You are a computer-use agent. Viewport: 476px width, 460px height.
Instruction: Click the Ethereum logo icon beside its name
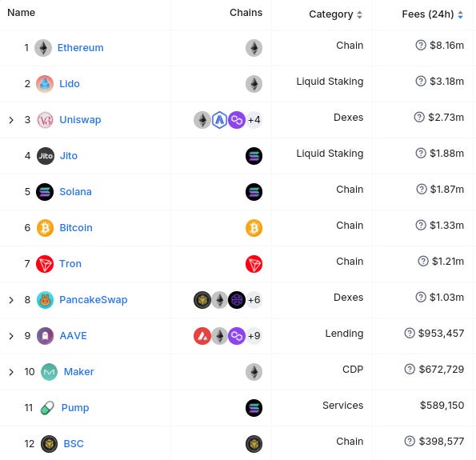43,48
